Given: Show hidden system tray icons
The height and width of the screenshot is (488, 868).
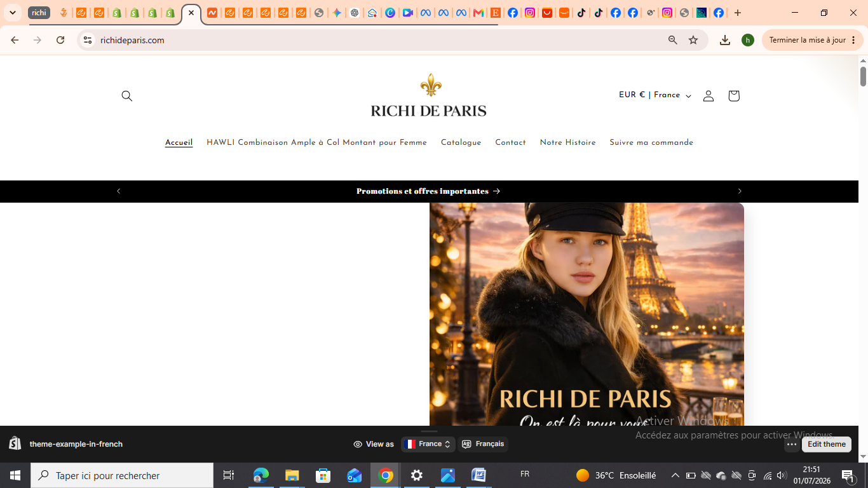Looking at the screenshot, I should [x=675, y=475].
